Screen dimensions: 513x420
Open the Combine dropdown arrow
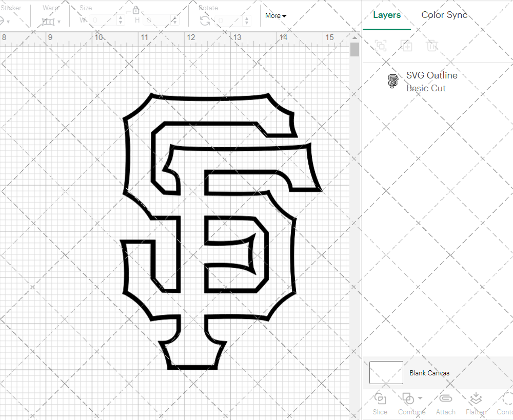tap(420, 398)
